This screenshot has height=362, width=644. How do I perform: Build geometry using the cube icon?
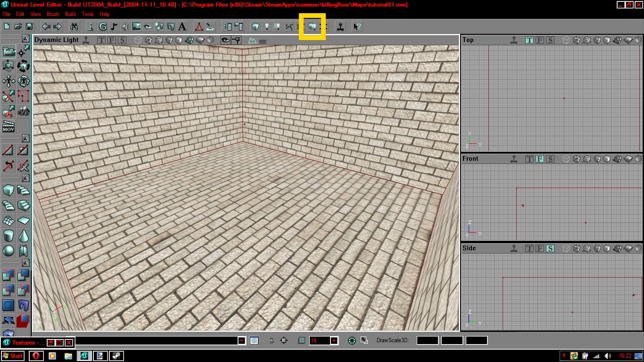255,27
